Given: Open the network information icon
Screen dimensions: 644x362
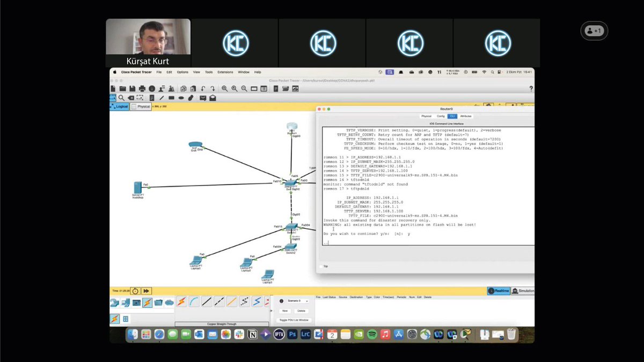Looking at the screenshot, I should pyautogui.click(x=152, y=88).
